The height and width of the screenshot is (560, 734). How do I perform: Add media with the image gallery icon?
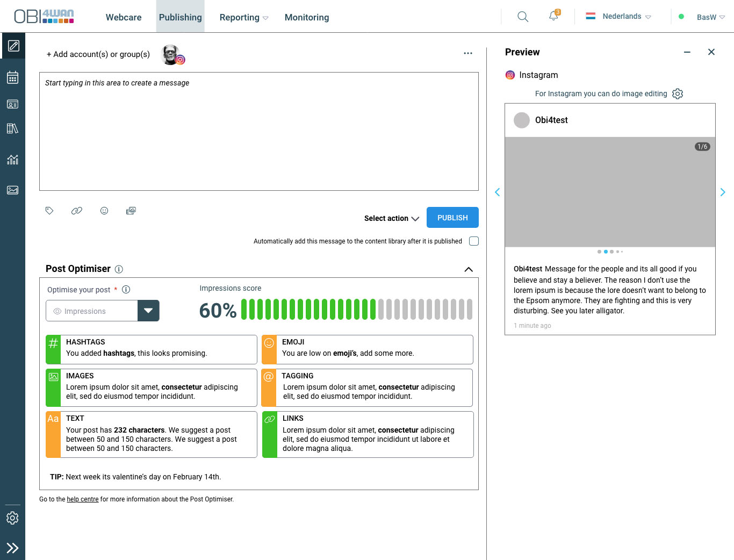131,211
